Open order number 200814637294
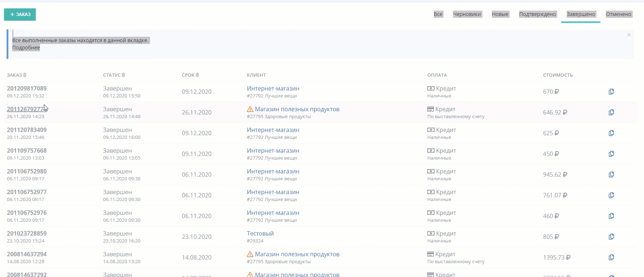 [x=27, y=254]
